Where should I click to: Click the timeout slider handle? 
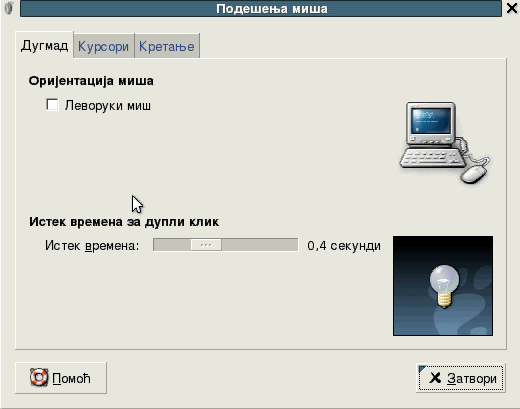[x=206, y=245]
